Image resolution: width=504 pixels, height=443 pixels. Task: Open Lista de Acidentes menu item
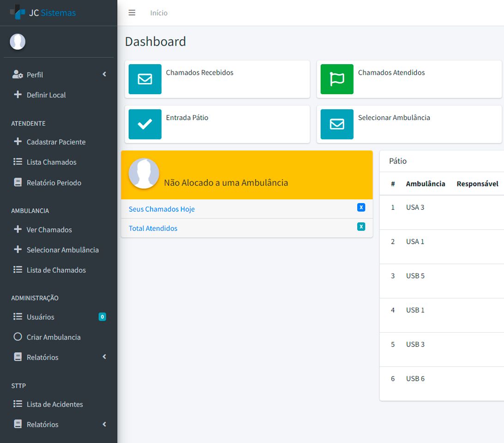point(54,404)
